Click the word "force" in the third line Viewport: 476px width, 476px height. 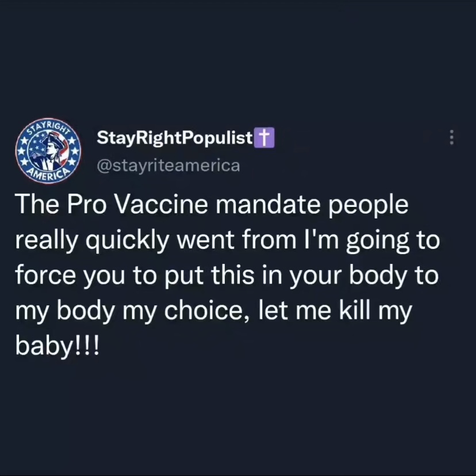click(x=45, y=275)
